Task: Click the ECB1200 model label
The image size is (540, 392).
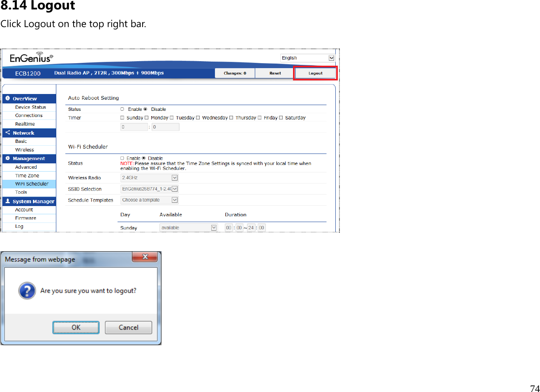Action: click(28, 73)
